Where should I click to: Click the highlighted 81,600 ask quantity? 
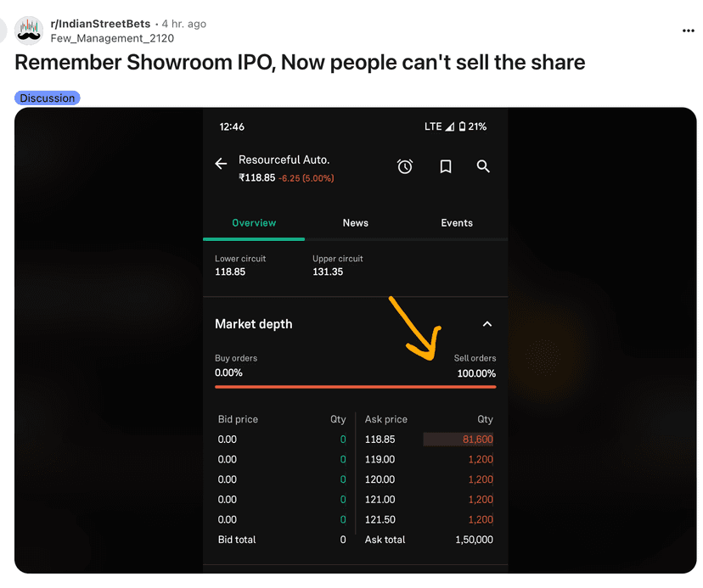[x=477, y=440]
